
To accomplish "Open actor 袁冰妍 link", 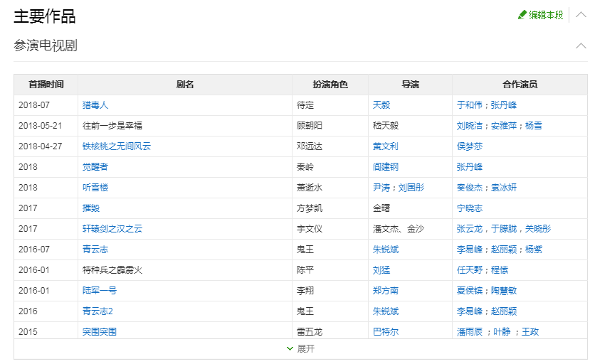I will [503, 188].
